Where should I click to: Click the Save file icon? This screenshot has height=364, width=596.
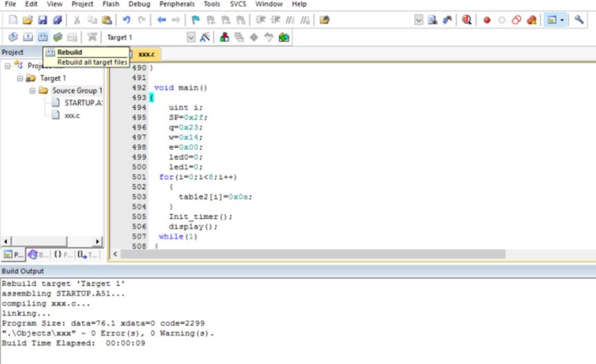click(x=43, y=20)
